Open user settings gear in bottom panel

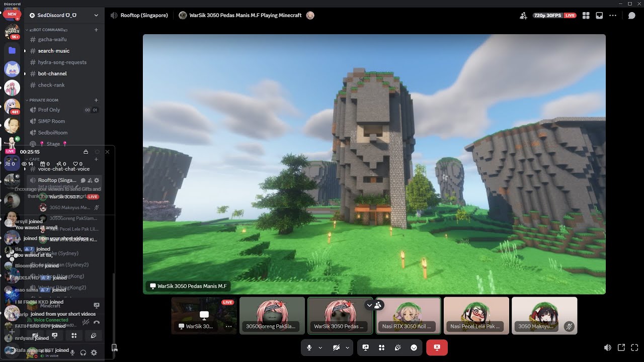tap(94, 353)
